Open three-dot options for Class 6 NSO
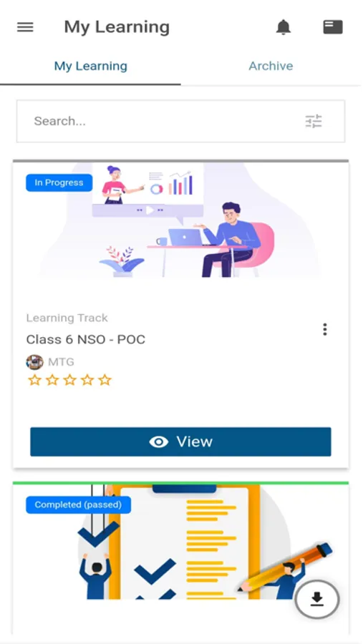Screen dimensions: 363x644 pyautogui.click(x=325, y=329)
